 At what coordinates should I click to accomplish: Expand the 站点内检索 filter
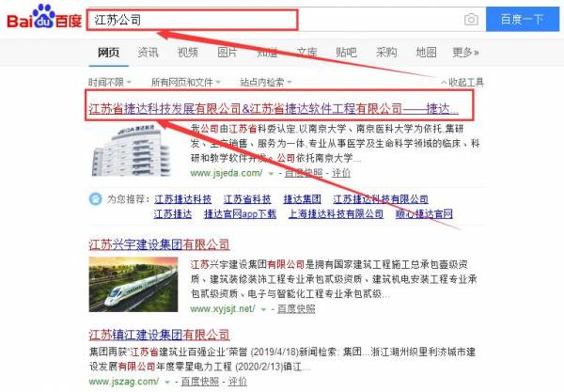(x=265, y=83)
